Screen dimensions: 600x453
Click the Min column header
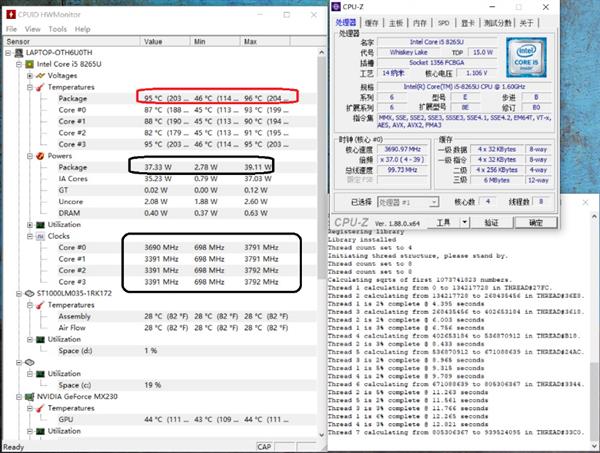[215, 41]
